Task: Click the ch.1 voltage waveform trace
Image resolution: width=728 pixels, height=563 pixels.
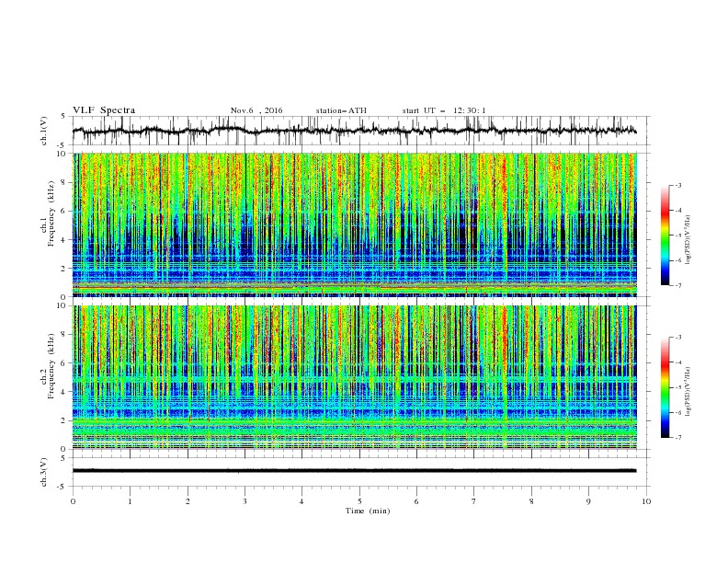Action: [354, 131]
